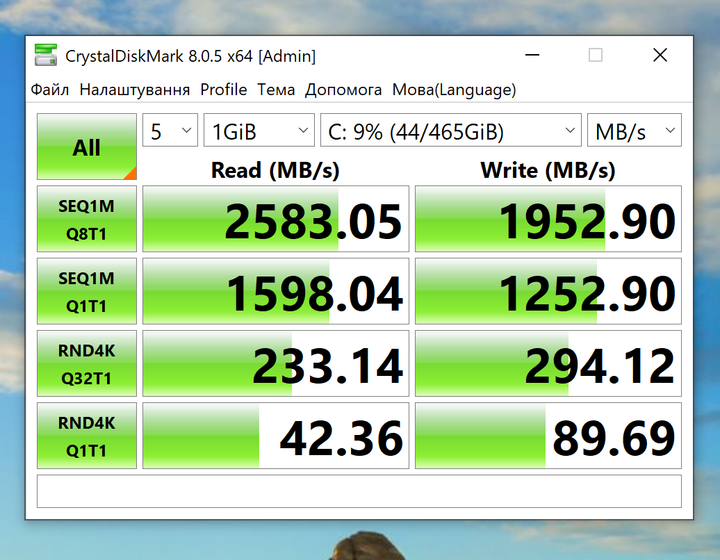Run the SEQ1M Q8T1 test
The image size is (720, 560).
[x=87, y=219]
